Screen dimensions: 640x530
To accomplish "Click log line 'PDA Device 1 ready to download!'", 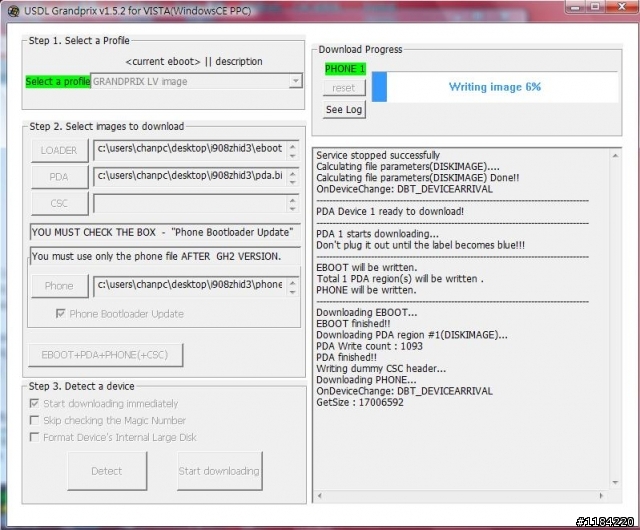I will click(390, 212).
